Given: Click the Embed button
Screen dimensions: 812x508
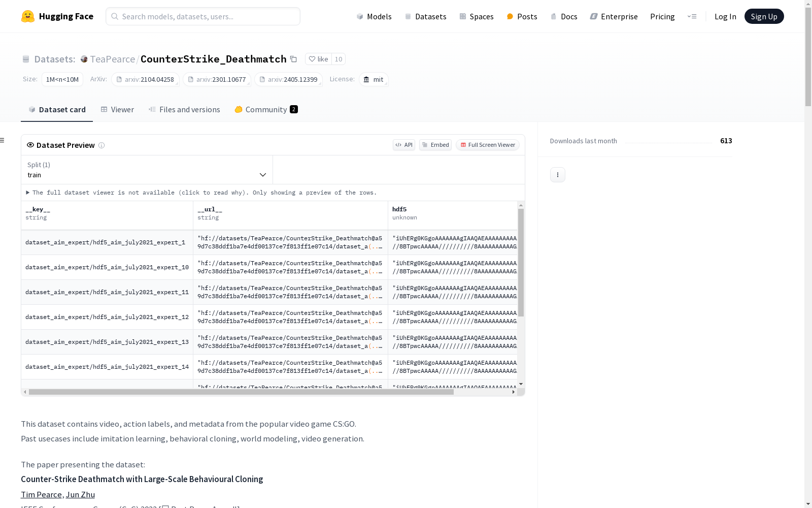Looking at the screenshot, I should (435, 145).
